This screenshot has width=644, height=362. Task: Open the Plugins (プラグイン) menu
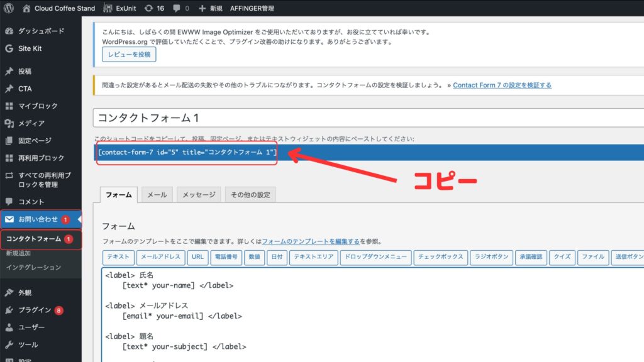click(35, 310)
